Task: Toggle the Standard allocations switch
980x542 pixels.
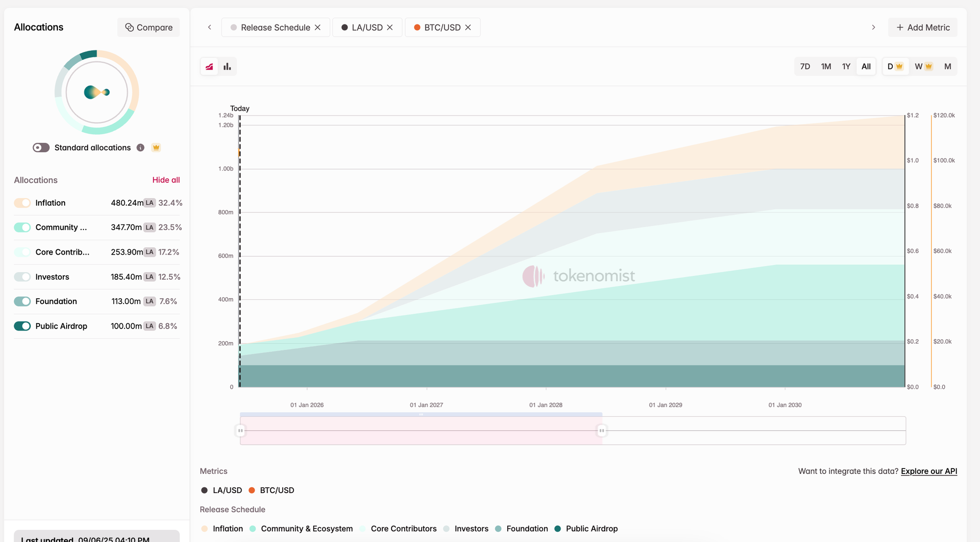Action: [41, 148]
